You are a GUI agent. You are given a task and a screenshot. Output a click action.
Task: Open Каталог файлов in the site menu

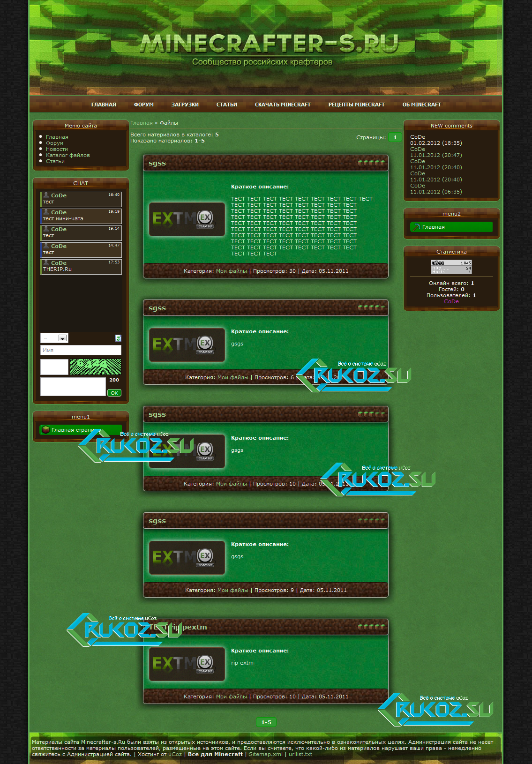click(68, 155)
